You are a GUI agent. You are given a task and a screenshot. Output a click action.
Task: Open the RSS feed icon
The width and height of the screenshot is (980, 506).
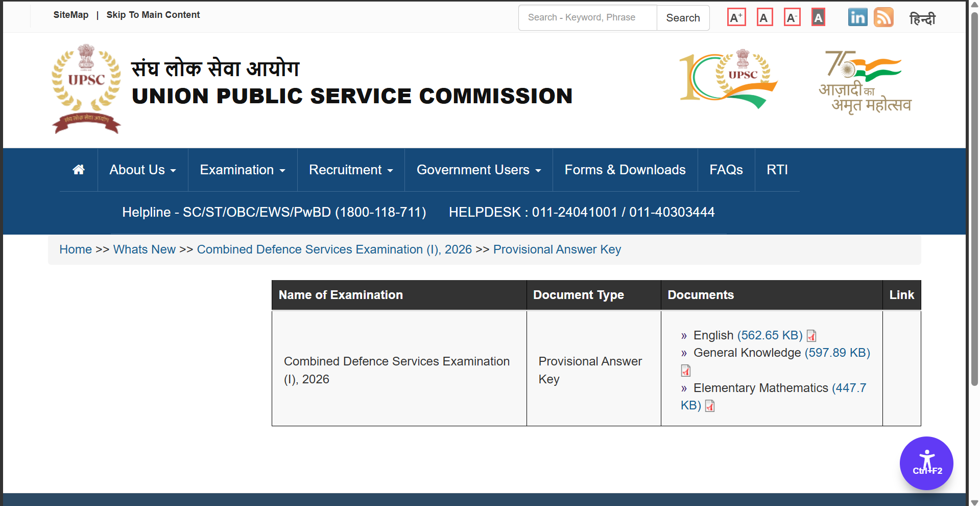coord(883,17)
